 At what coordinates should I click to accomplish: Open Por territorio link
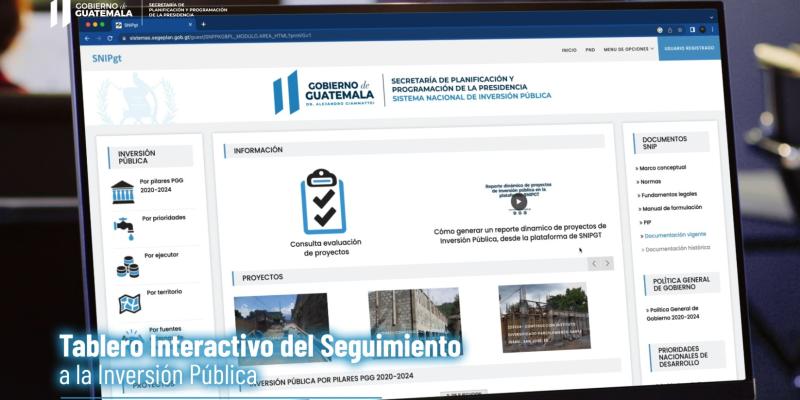[x=164, y=292]
